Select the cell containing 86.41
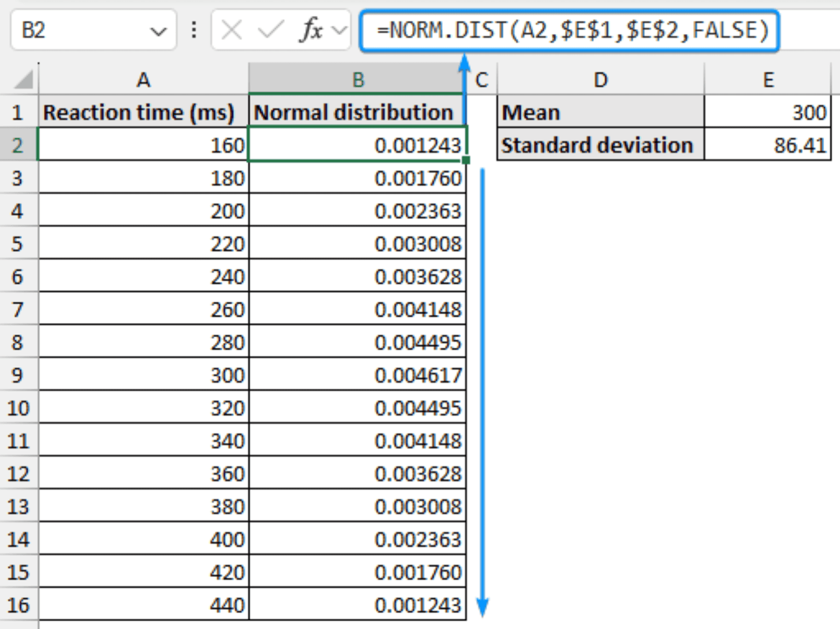 (x=768, y=145)
